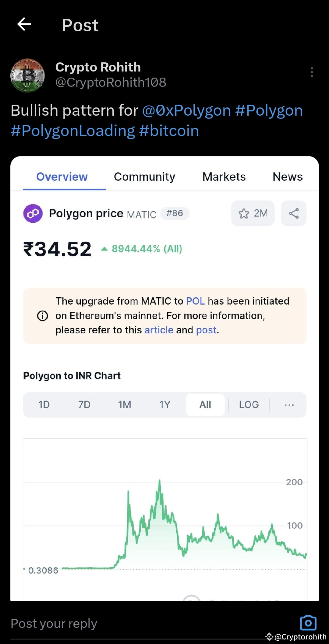Screen dimensions: 329x644
Task: Open the article link about POL upgrade
Action: [158, 330]
